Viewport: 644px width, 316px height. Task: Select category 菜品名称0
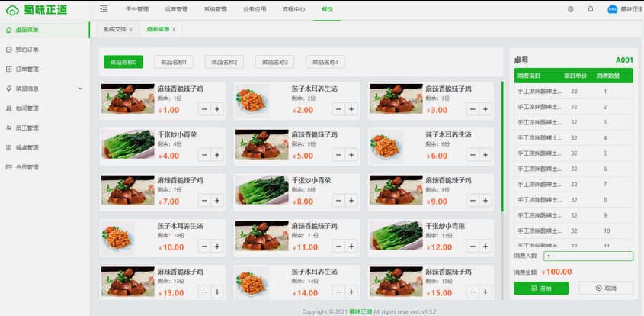tap(123, 62)
